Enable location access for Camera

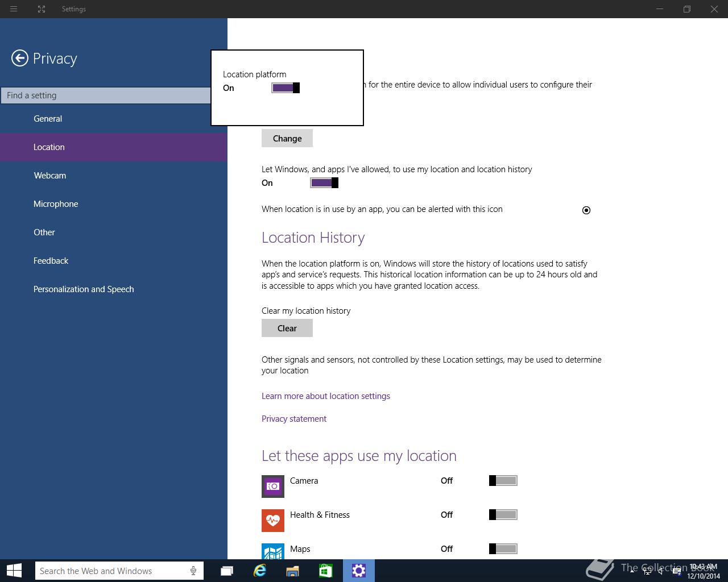(503, 481)
